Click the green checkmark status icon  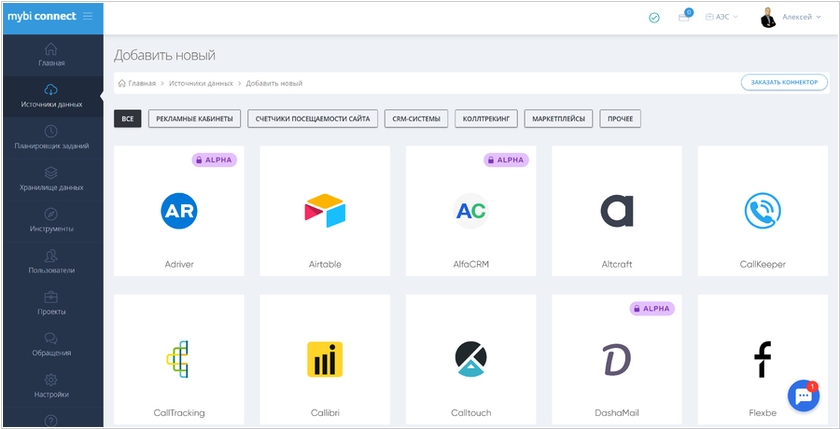tap(654, 18)
